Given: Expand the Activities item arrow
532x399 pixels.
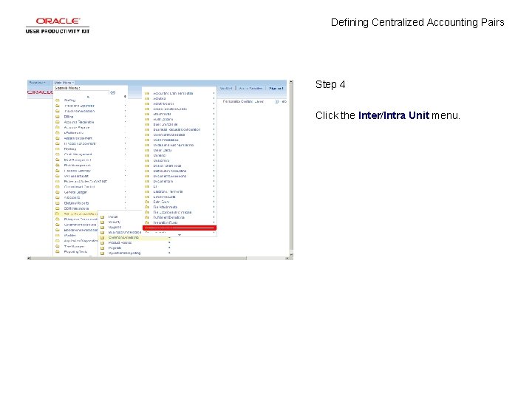Looking at the screenshot, I should pos(214,98).
